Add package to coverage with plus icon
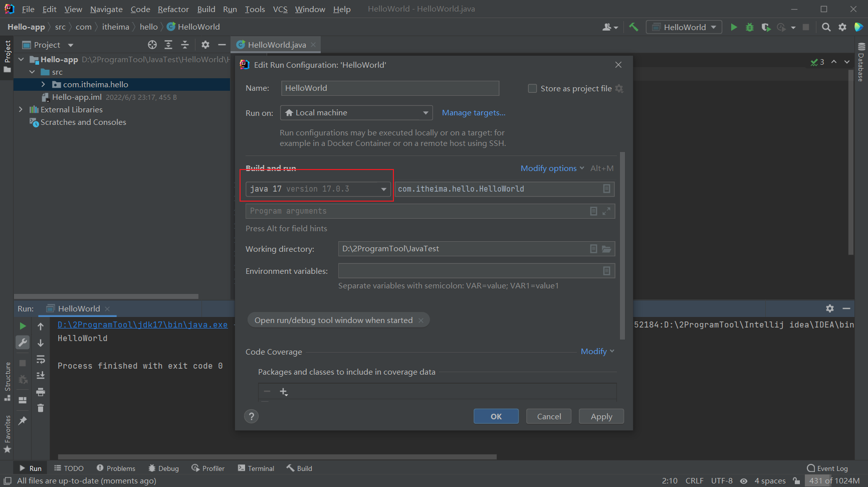This screenshot has height=487, width=868. (x=284, y=392)
